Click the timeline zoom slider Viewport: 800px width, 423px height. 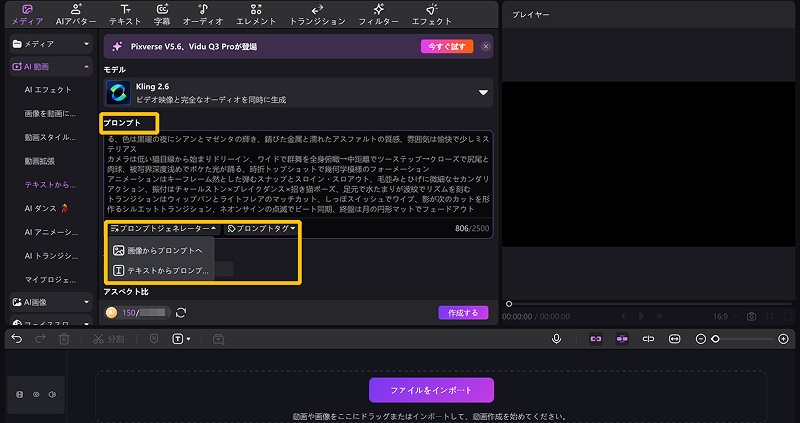point(742,339)
